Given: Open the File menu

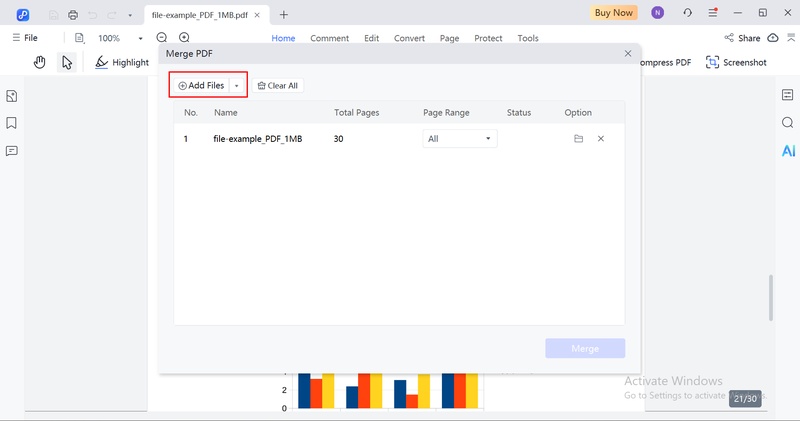Looking at the screenshot, I should [x=25, y=38].
